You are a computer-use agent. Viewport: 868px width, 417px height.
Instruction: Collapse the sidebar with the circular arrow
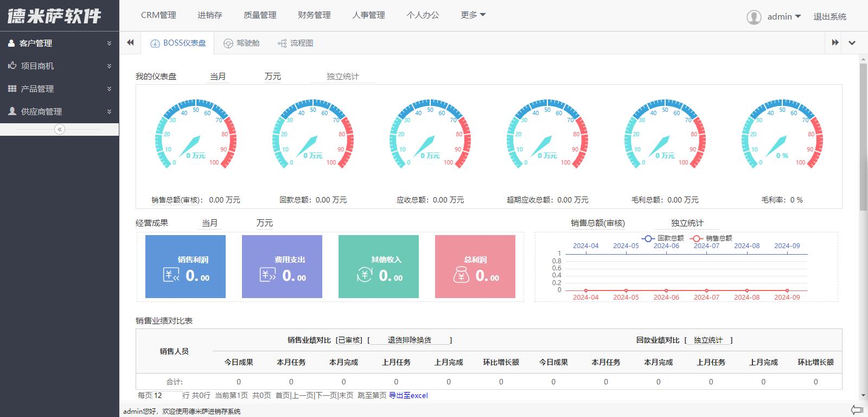[60, 129]
